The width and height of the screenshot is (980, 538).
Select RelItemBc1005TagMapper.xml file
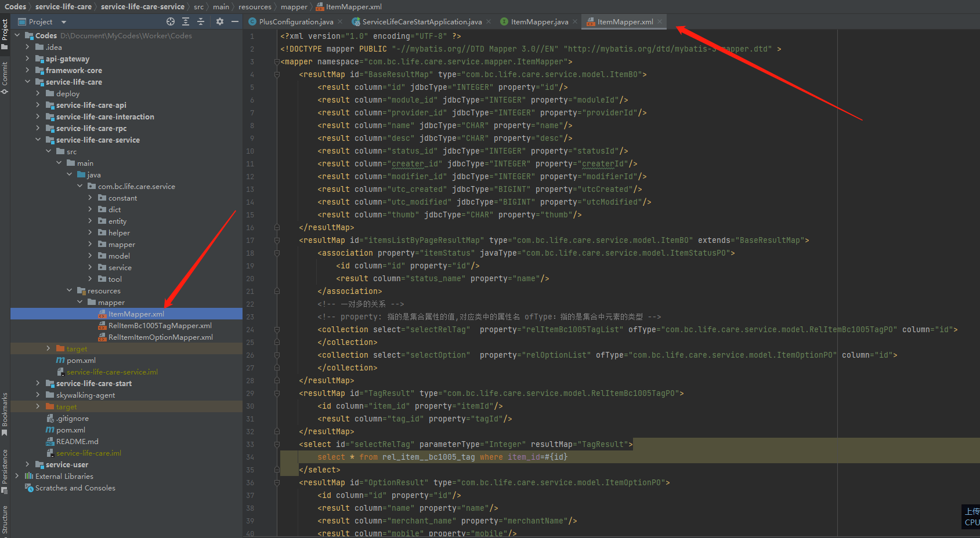[x=160, y=325]
